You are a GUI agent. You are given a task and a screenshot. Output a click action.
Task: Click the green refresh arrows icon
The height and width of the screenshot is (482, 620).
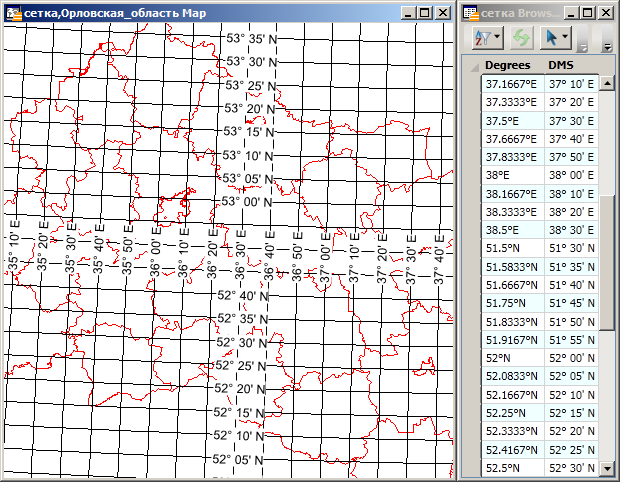tap(521, 38)
